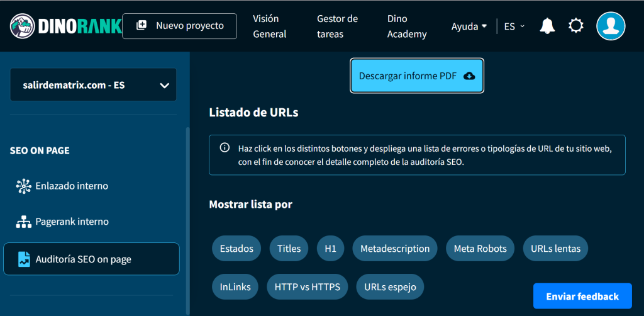
Task: Open the notifications bell
Action: pos(547,26)
